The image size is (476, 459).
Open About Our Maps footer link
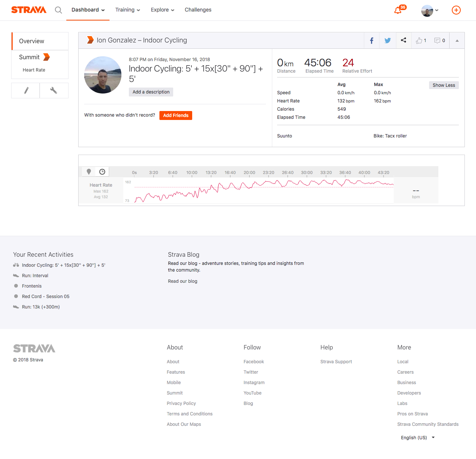(184, 424)
